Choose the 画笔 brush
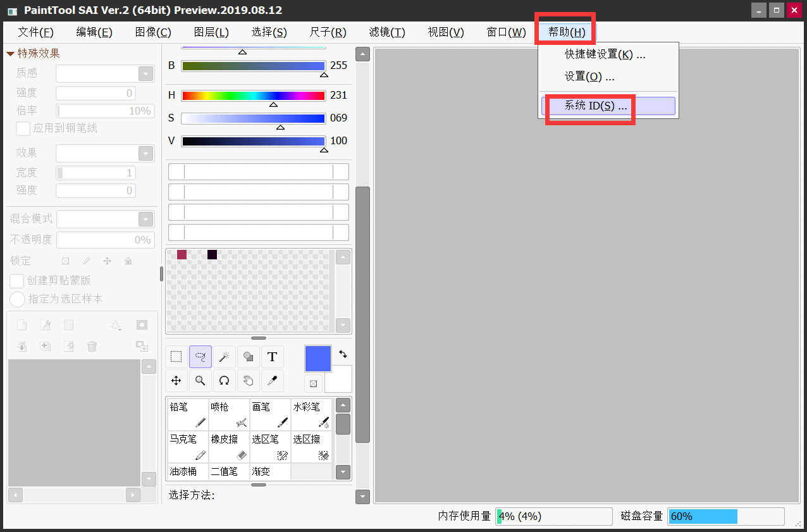The width and height of the screenshot is (807, 532). coord(270,414)
